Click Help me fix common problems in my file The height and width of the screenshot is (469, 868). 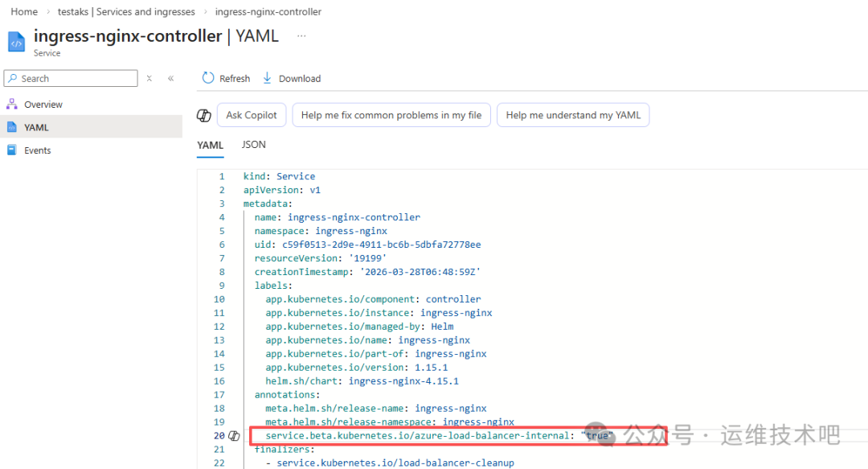tap(391, 115)
